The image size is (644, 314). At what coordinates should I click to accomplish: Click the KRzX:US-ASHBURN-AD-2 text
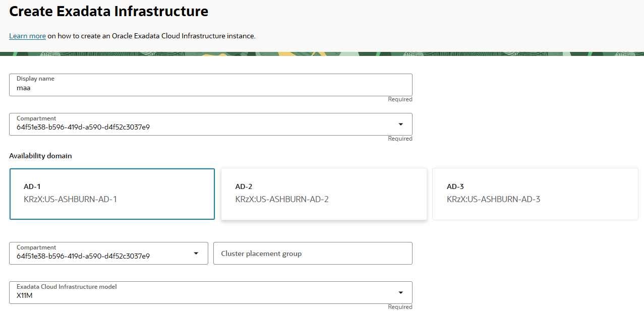click(282, 200)
